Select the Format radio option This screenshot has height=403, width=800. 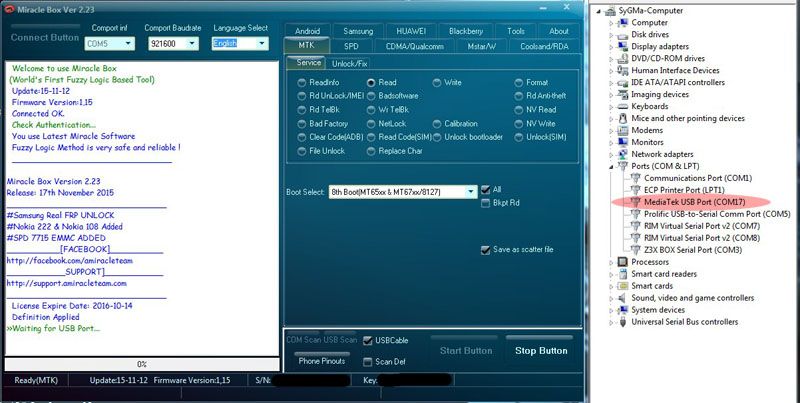click(x=519, y=83)
